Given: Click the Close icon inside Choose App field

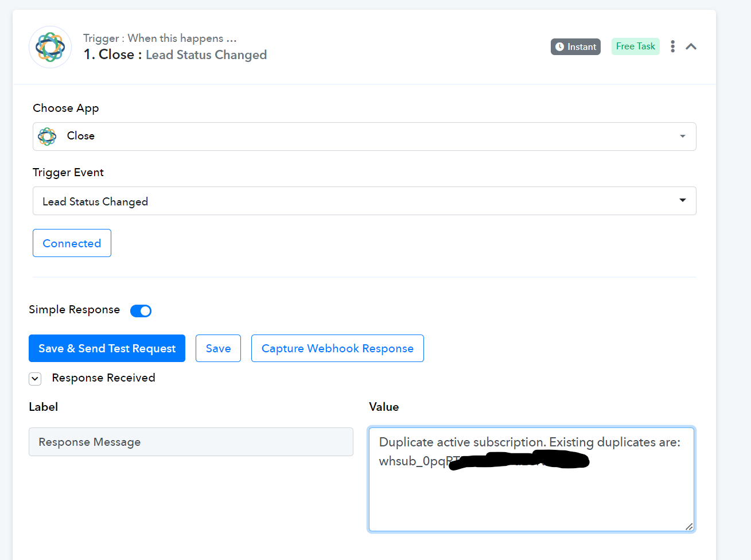Looking at the screenshot, I should click(47, 137).
